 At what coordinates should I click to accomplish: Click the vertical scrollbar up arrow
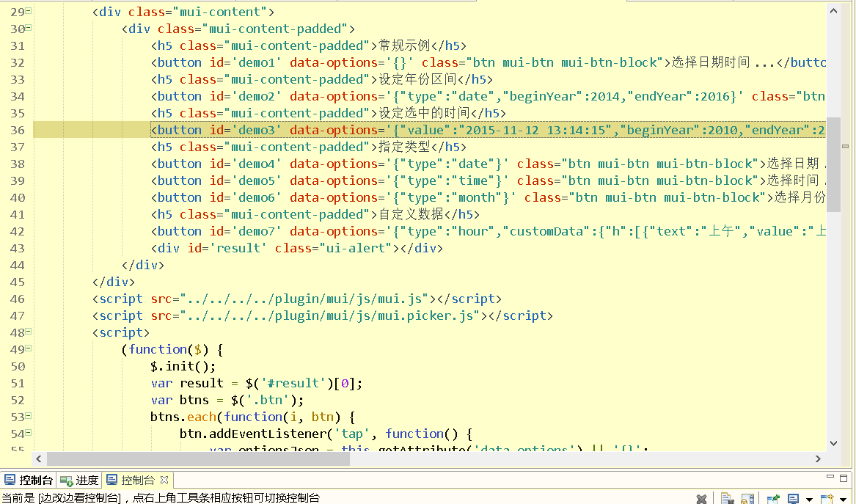833,10
